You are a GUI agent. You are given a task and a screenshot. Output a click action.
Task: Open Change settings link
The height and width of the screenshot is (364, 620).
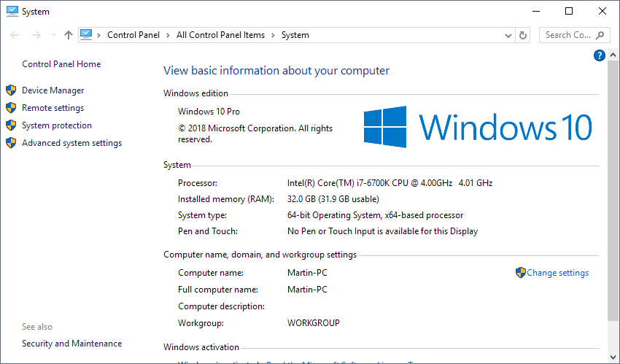tap(557, 273)
